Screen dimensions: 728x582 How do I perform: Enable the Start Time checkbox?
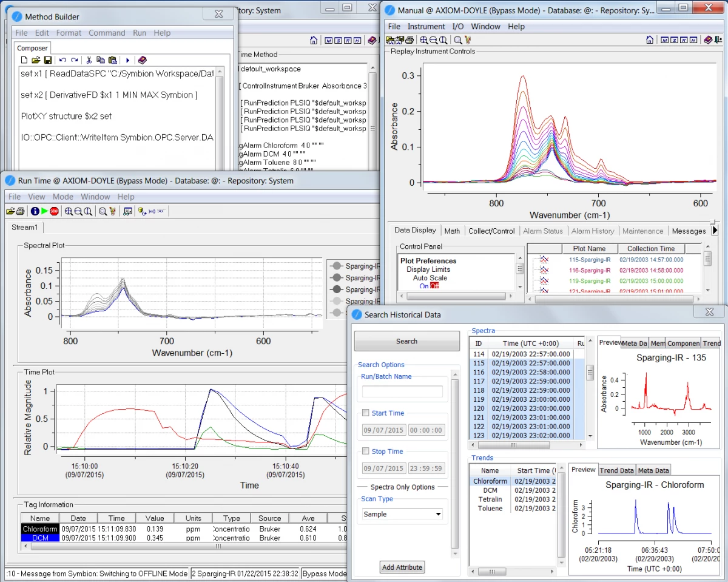click(x=365, y=413)
